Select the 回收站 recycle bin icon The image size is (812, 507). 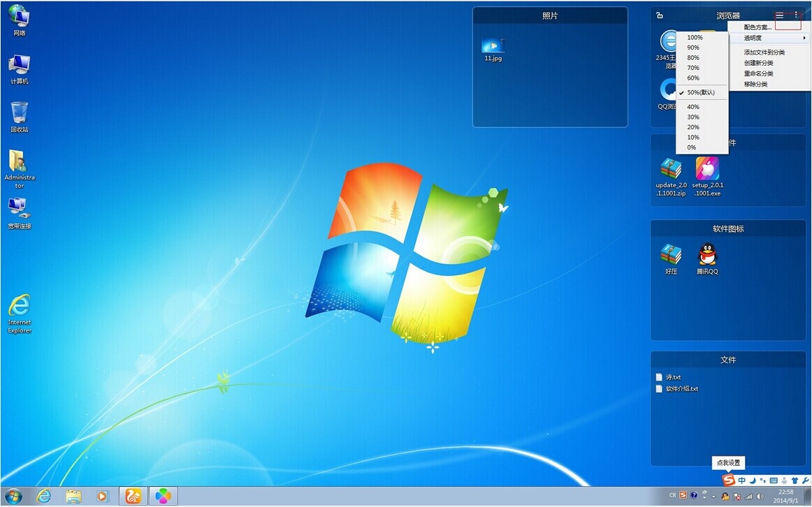point(19,117)
